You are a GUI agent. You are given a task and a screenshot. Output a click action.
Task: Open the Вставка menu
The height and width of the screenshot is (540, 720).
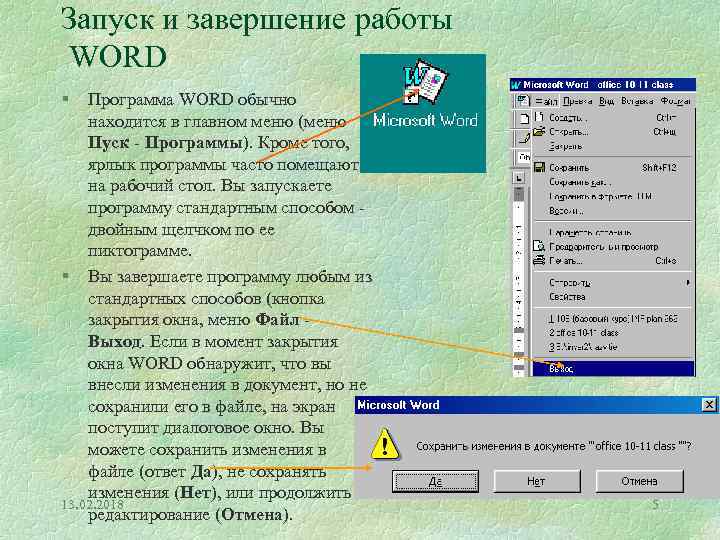637,101
